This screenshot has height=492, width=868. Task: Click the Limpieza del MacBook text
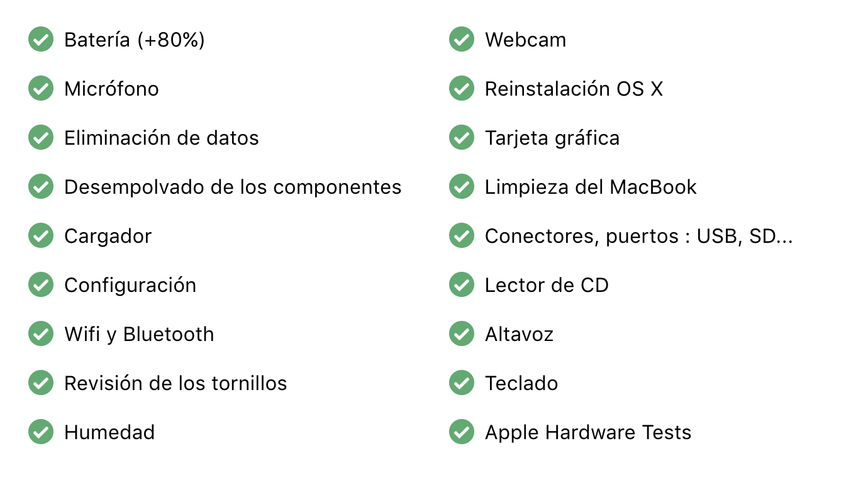click(x=591, y=187)
